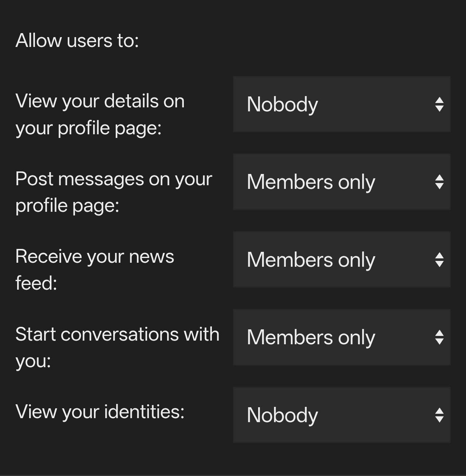Click the up triangle in view identities selector
466x476 pixels.
point(439,411)
